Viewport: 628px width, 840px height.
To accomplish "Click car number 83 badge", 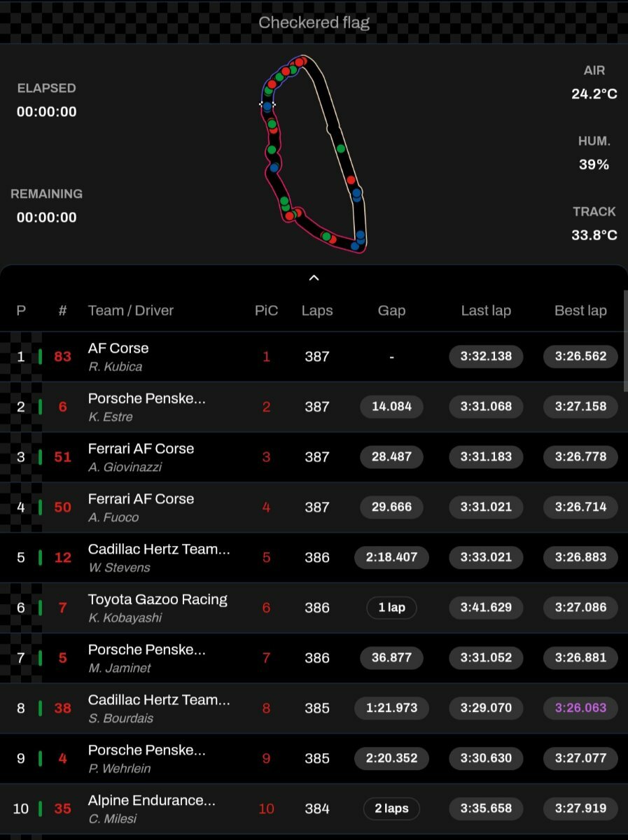I will pos(63,356).
